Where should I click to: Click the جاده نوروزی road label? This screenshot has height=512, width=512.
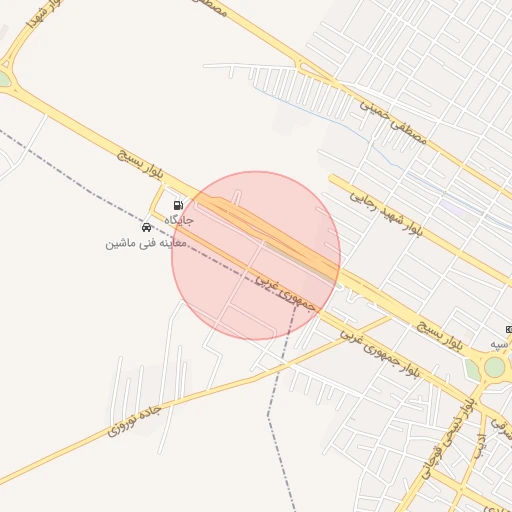(134, 421)
